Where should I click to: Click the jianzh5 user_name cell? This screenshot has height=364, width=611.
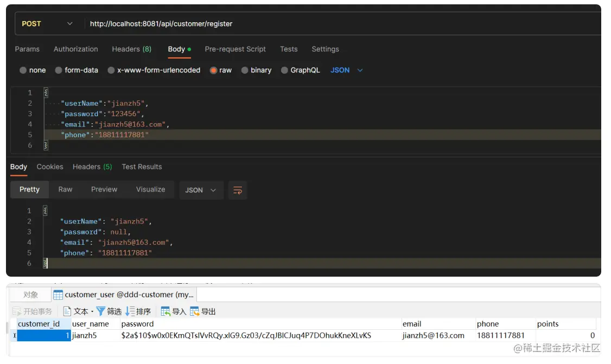pyautogui.click(x=96, y=336)
